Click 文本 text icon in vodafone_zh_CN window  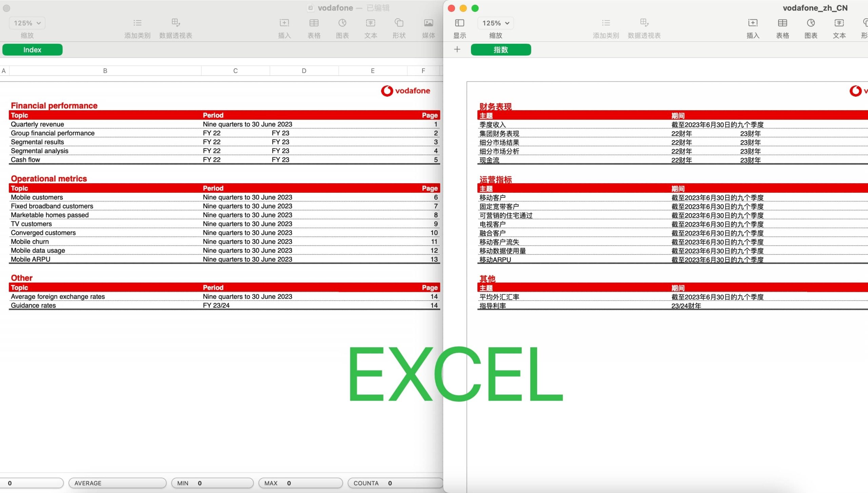point(839,23)
